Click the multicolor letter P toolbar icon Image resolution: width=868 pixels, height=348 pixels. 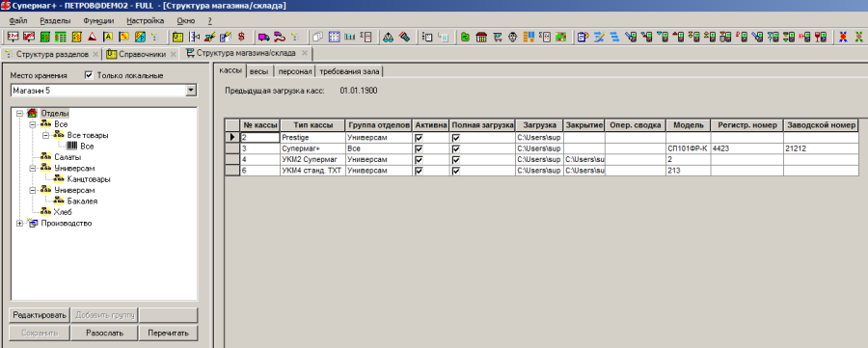[x=140, y=37]
